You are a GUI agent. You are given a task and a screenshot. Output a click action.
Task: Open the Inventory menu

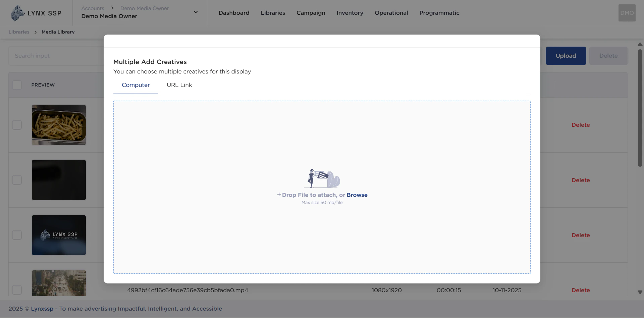pyautogui.click(x=350, y=13)
